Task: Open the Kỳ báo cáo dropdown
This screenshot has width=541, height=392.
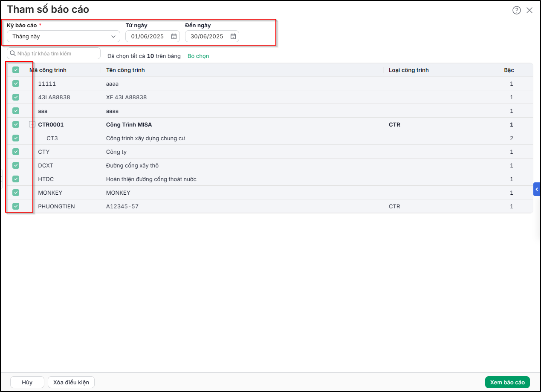Action: pos(64,36)
